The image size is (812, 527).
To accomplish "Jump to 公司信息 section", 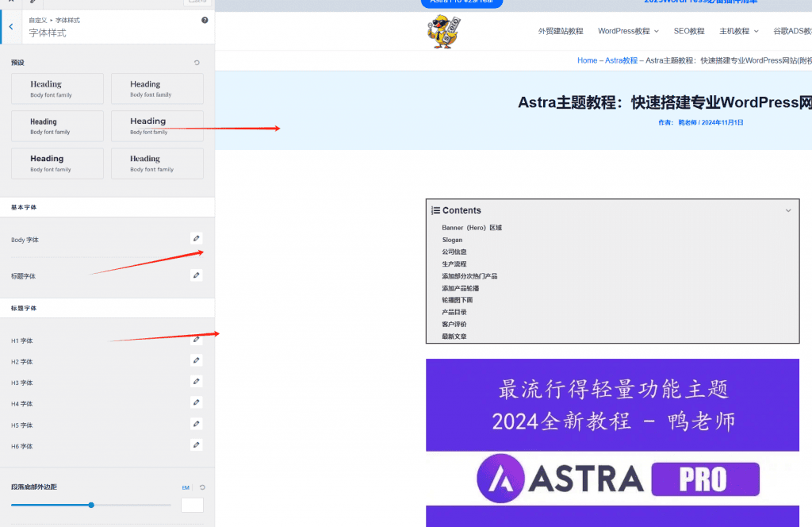I will [x=454, y=252].
